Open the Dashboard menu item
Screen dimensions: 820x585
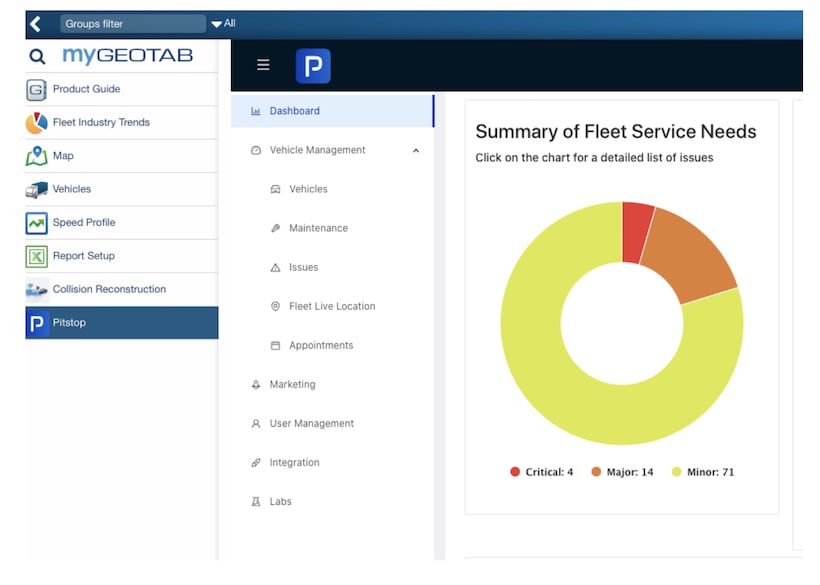coord(332,111)
